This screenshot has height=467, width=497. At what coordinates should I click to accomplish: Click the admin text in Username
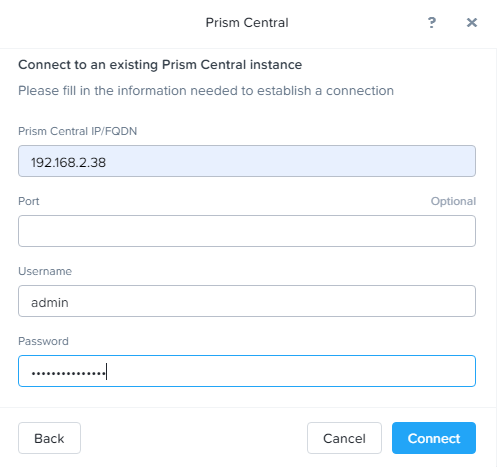(50, 303)
